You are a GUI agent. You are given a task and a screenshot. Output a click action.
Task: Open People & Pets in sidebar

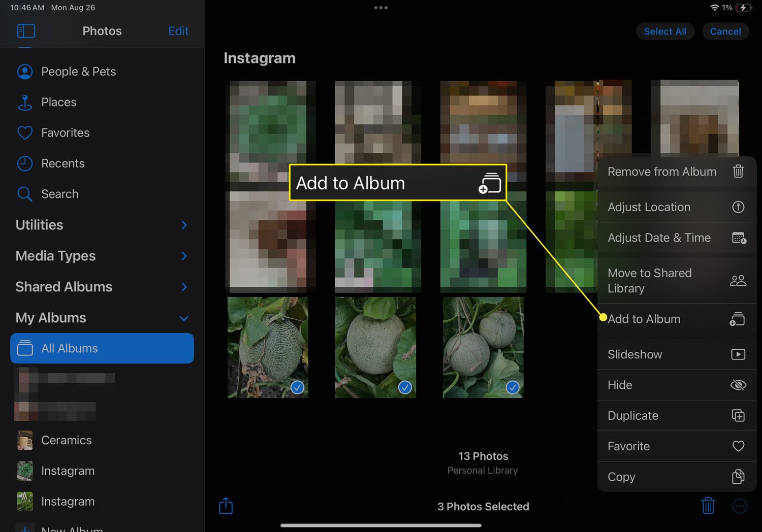click(x=78, y=72)
